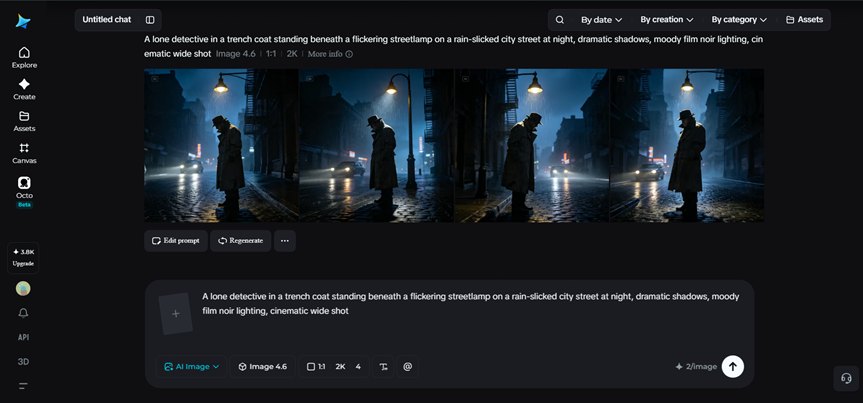The height and width of the screenshot is (403, 863).
Task: Click the 2/image credit cost label
Action: click(x=696, y=367)
